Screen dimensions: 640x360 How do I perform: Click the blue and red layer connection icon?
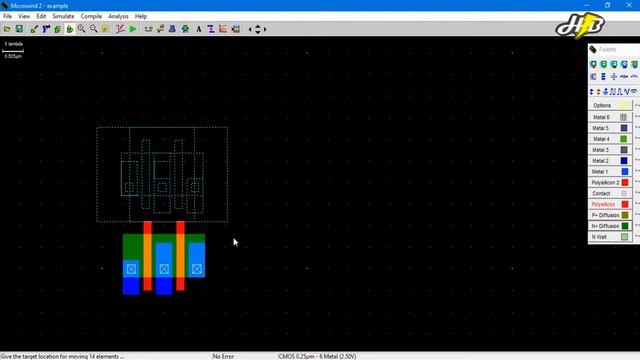211,29
